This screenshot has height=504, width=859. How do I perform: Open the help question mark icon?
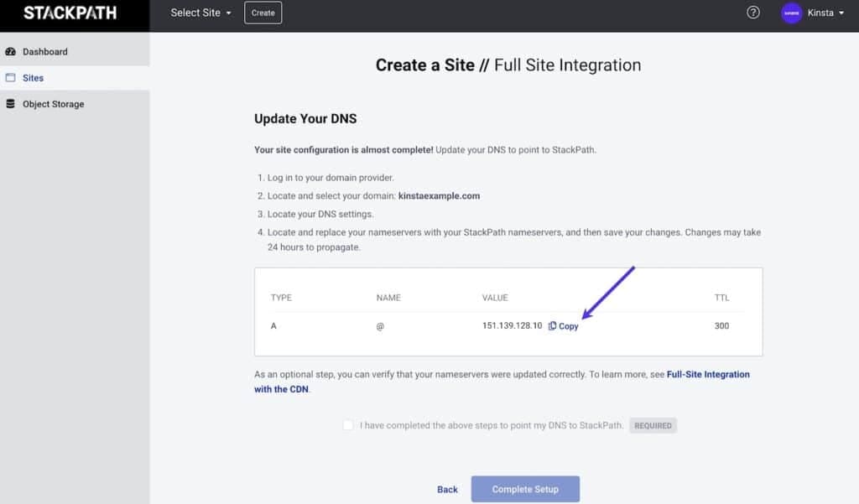[x=752, y=13]
